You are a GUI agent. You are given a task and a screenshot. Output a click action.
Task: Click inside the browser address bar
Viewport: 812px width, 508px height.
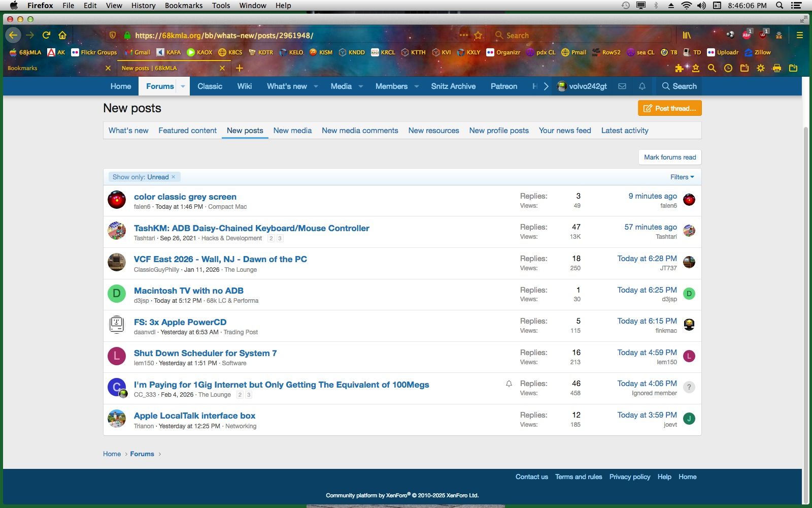(x=304, y=35)
